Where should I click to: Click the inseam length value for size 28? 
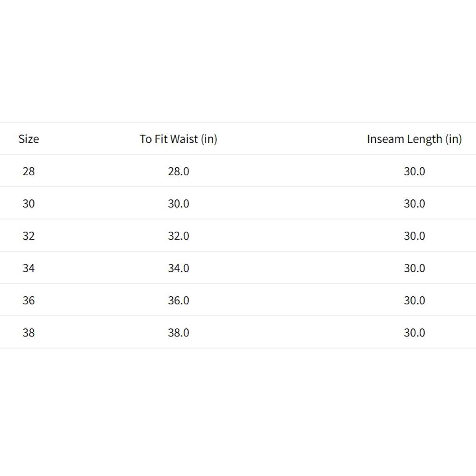[414, 171]
